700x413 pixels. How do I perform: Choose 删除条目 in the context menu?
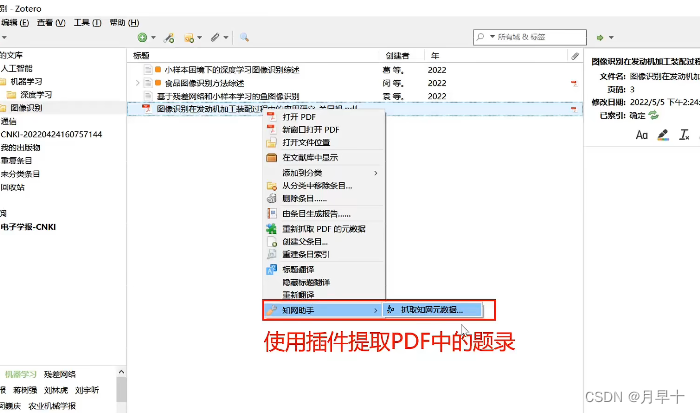tap(324, 199)
